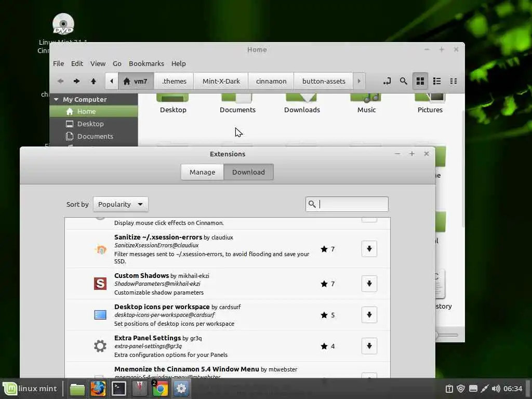Image resolution: width=532 pixels, height=399 pixels.
Task: Select Mnemonize the Cinnamon 5.4 Window Menu row
Action: (x=228, y=370)
